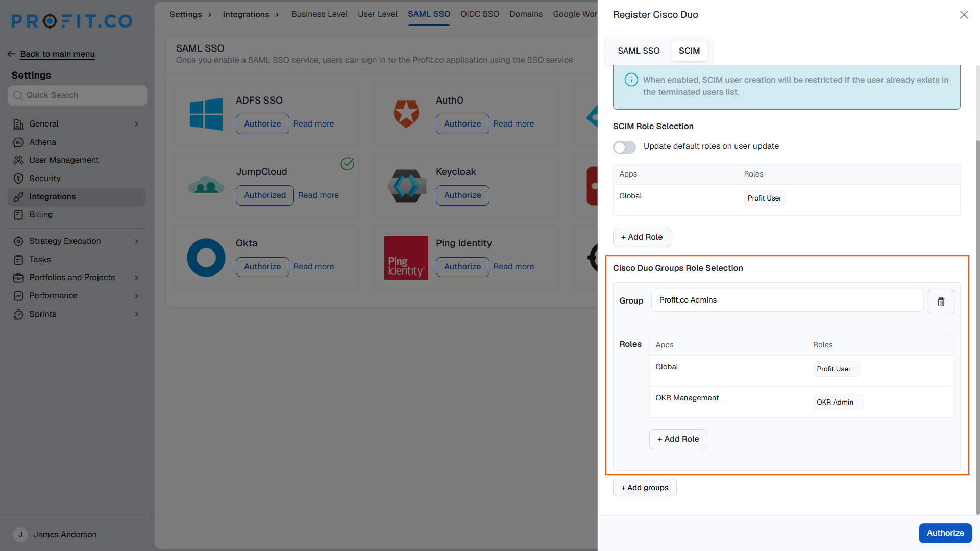Close the Register Cisco Duo panel
The height and width of the screenshot is (551, 980).
pos(964,15)
